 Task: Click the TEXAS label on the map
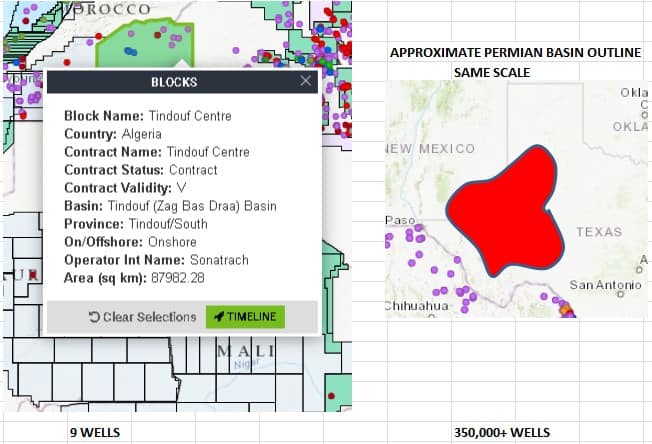coord(599,232)
